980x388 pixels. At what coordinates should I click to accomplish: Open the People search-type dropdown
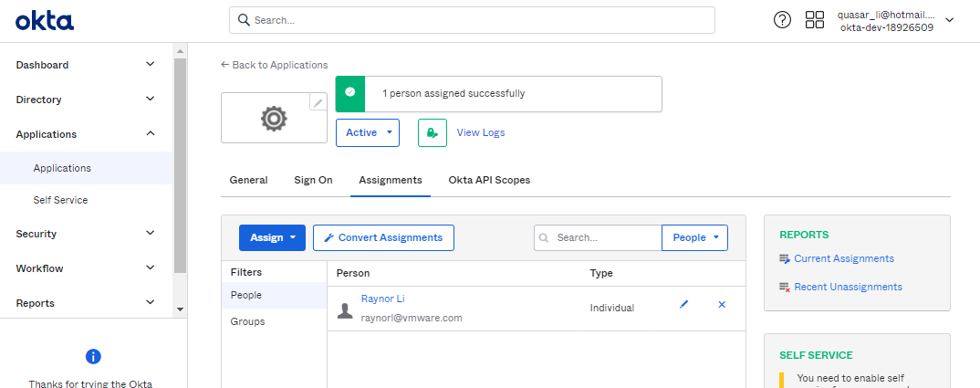pyautogui.click(x=695, y=237)
